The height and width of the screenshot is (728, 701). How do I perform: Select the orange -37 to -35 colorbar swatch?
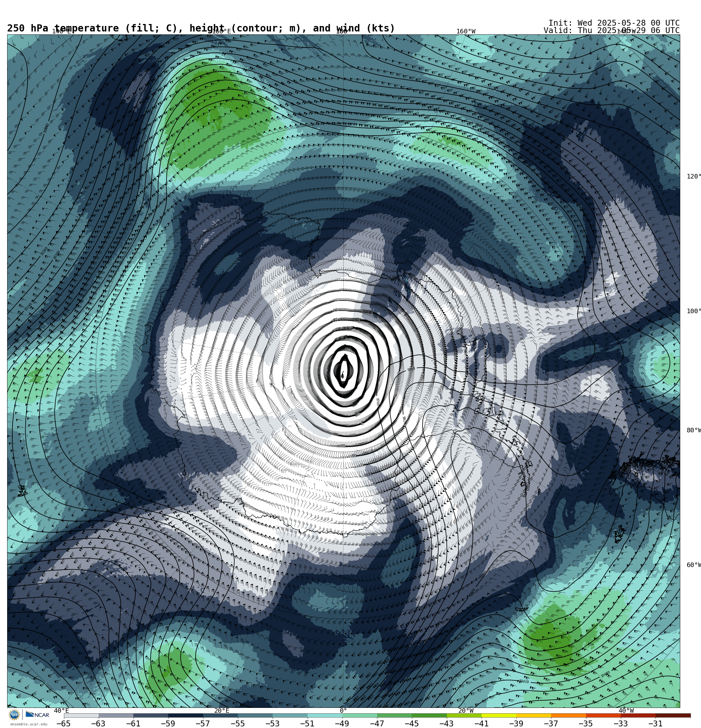(569, 715)
